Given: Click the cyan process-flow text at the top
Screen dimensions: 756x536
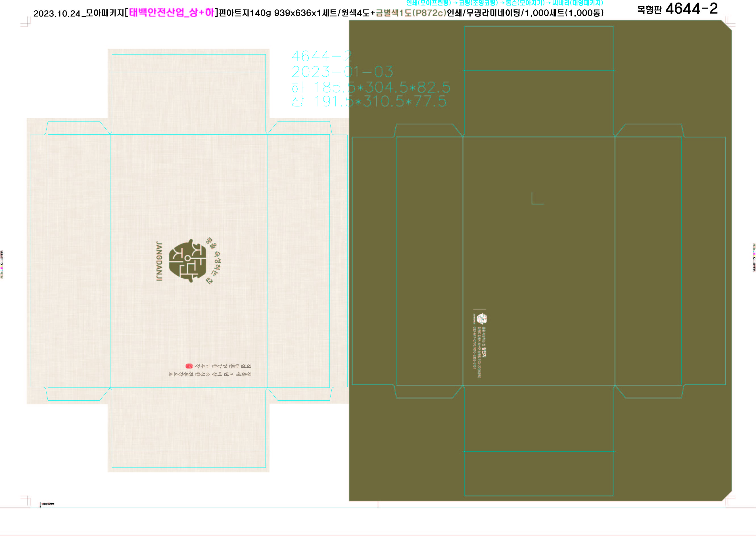Looking at the screenshot, I should [x=504, y=3].
